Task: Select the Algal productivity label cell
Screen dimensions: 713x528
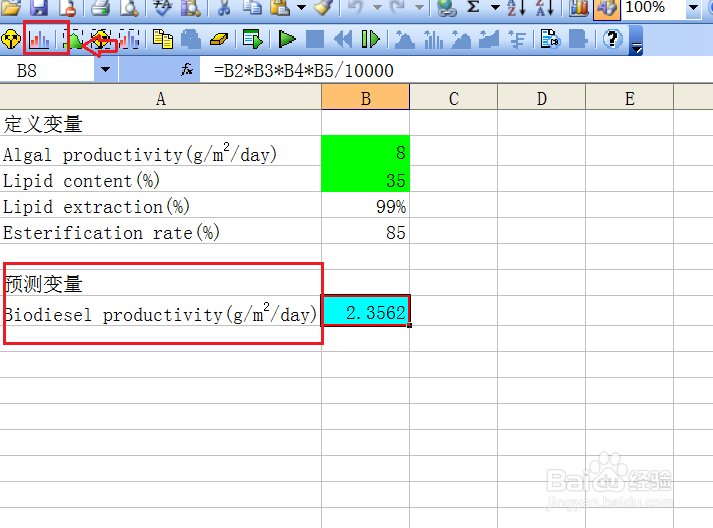Action: point(161,152)
